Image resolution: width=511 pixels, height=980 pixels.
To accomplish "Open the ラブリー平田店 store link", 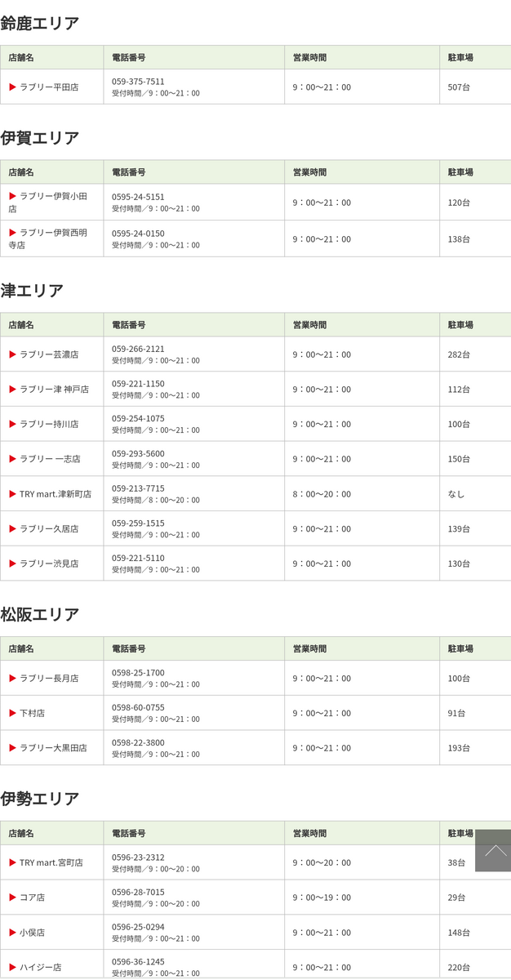I will tap(49, 87).
